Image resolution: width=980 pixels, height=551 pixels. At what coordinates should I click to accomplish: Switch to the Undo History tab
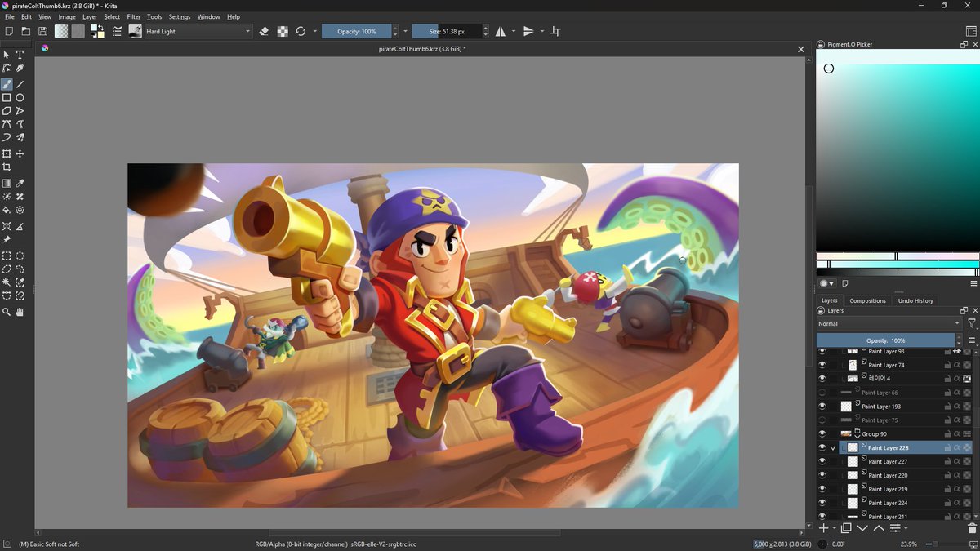click(x=915, y=300)
